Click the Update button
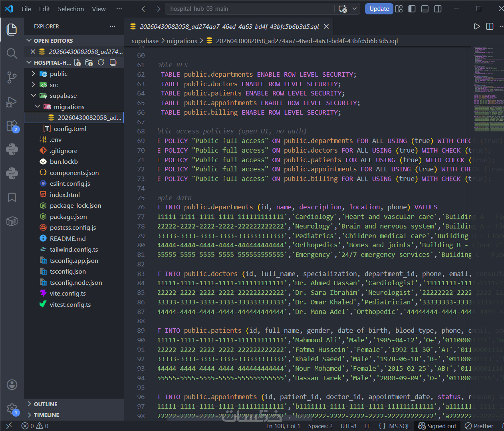Viewport: 504px width, 431px height. pyautogui.click(x=379, y=9)
